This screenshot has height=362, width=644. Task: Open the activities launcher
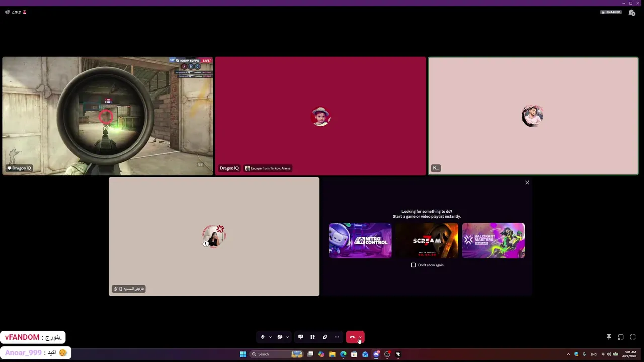(x=312, y=337)
